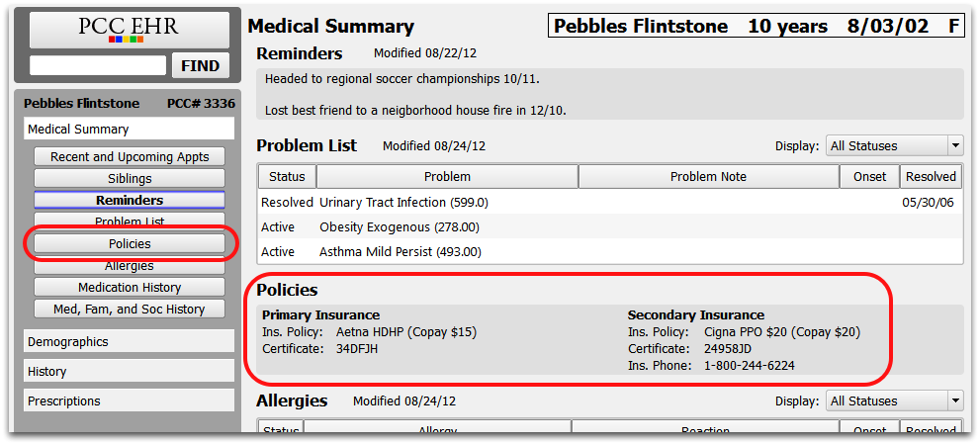This screenshot has width=980, height=445.
Task: Select the Asthma Mild Persist row
Action: (610, 252)
